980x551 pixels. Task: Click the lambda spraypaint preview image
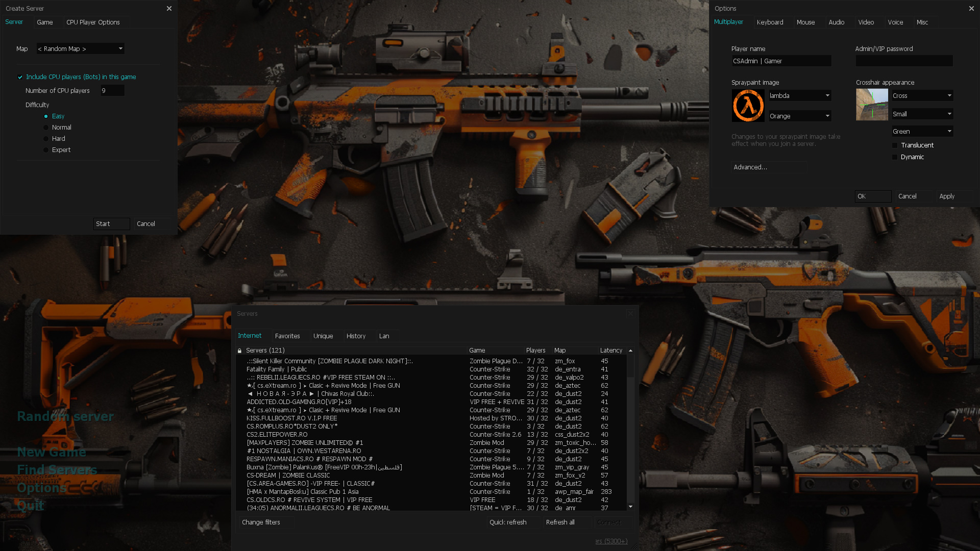[748, 106]
